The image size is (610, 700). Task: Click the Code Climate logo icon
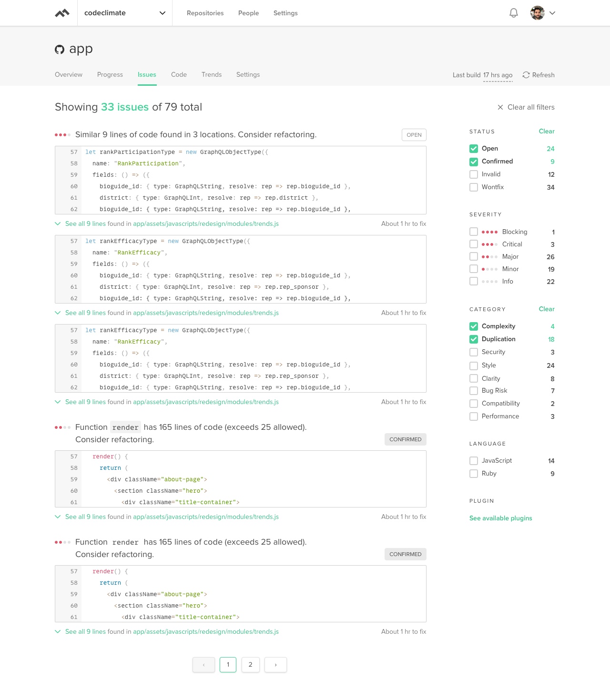[x=62, y=13]
